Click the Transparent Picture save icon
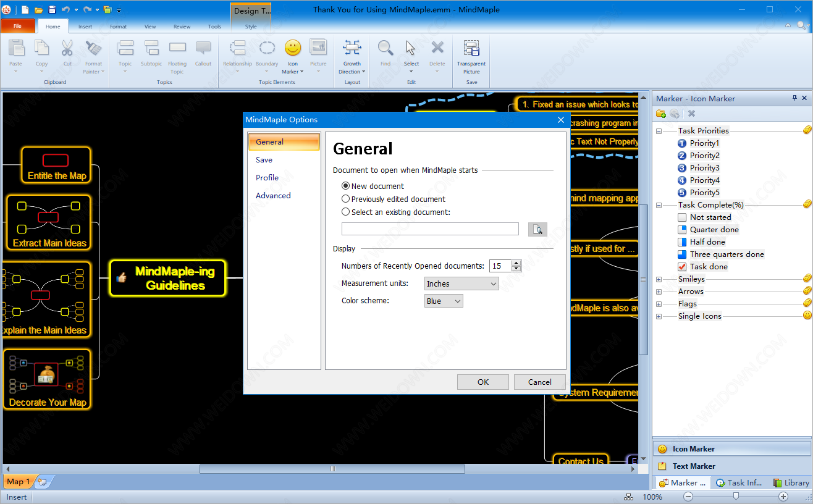 click(x=471, y=48)
